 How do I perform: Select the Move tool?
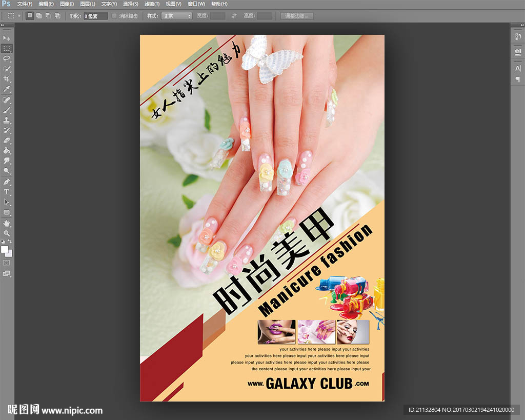(7, 38)
